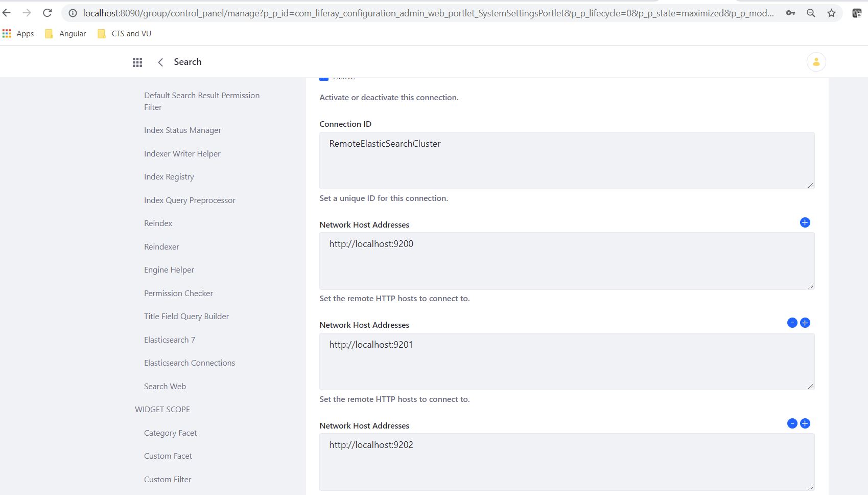
Task: Open the Liferay applications grid menu
Action: click(x=137, y=61)
